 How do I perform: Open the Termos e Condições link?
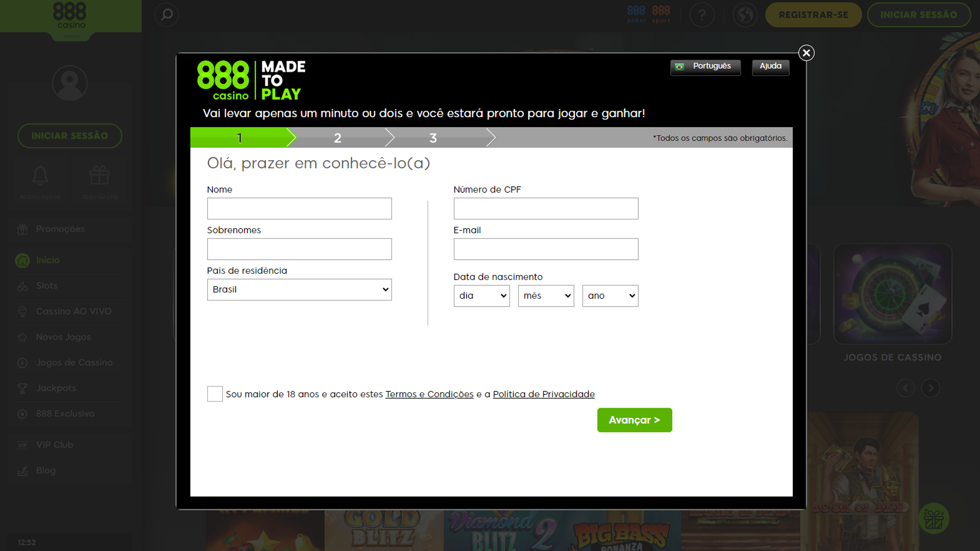pos(429,394)
